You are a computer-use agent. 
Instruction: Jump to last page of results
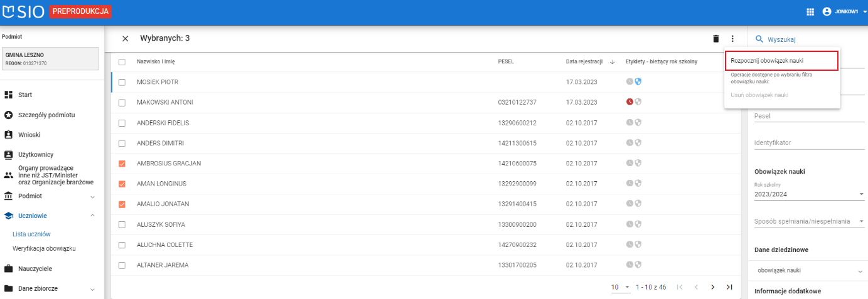(x=729, y=287)
